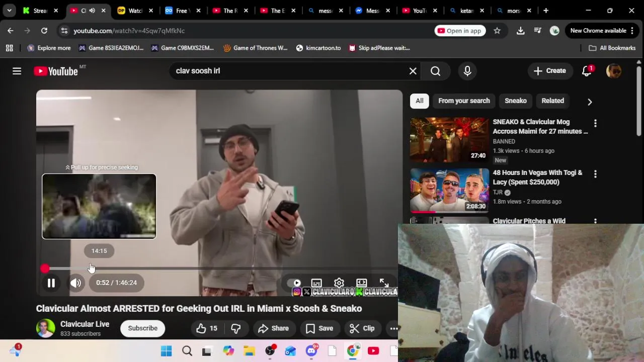Switch to theater mode view
644x362 pixels.
coord(362,283)
